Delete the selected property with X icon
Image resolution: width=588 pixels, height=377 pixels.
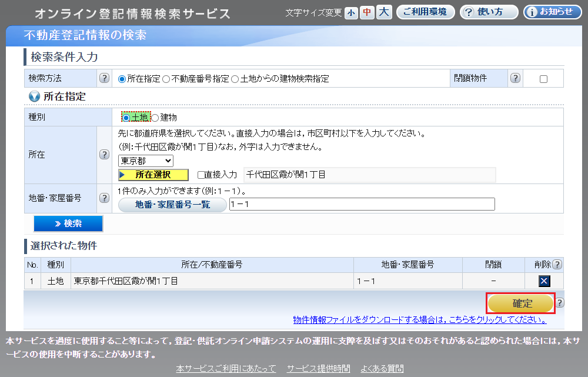(544, 281)
